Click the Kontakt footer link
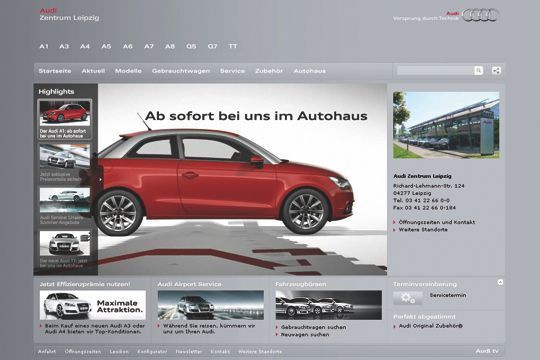The image size is (540, 360). coord(220,352)
